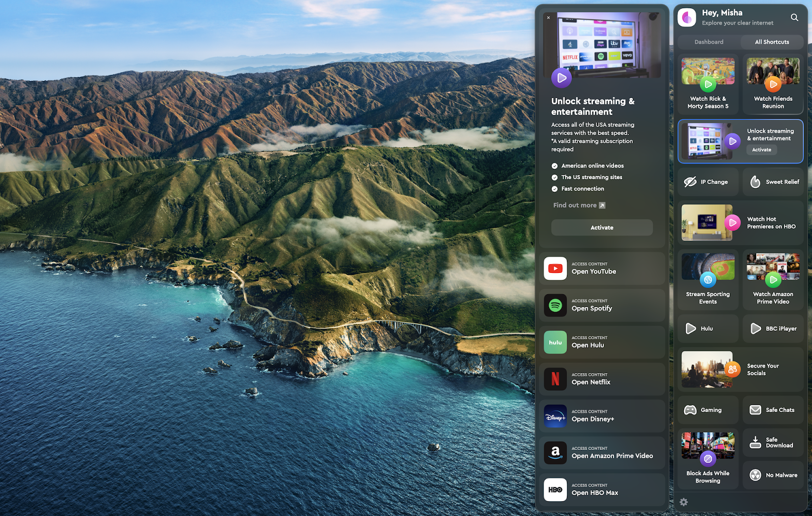Image resolution: width=812 pixels, height=516 pixels.
Task: Open the BBC iPlayer shortcut
Action: point(773,328)
